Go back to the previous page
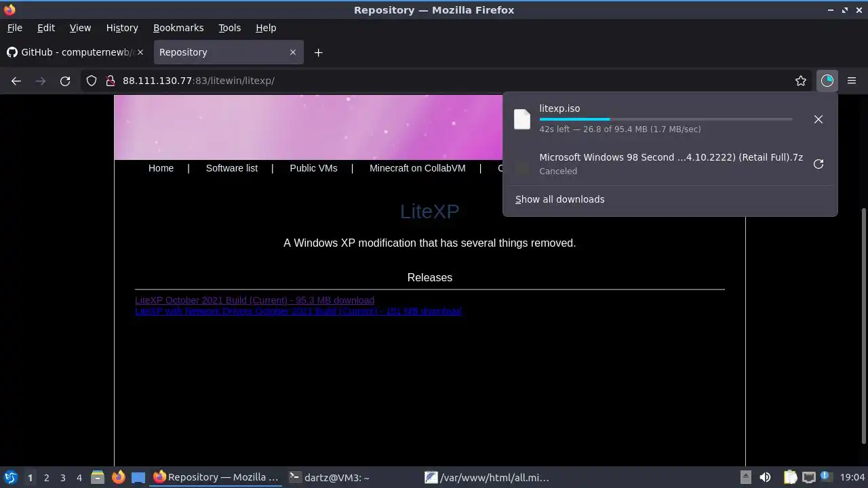The height and width of the screenshot is (488, 868). click(x=16, y=81)
